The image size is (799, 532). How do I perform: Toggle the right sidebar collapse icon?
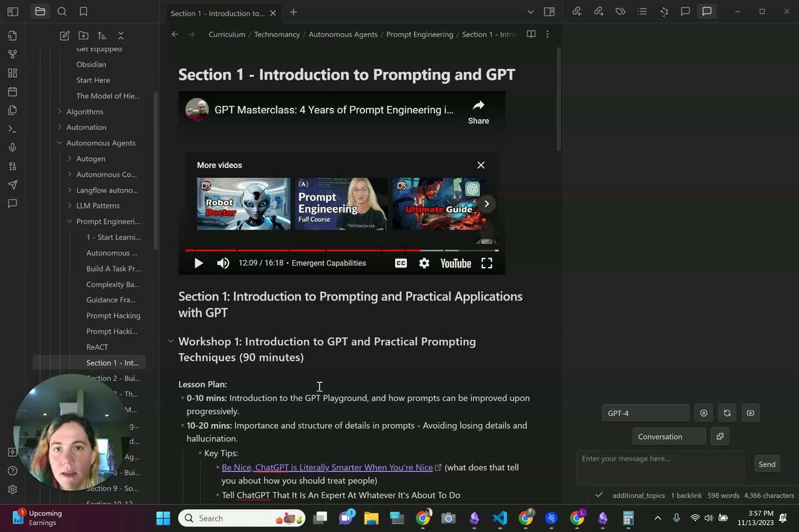[549, 11]
